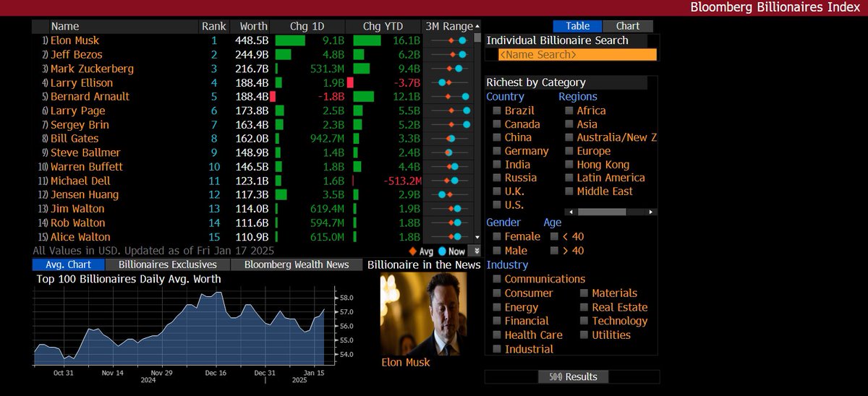Check the under 40 age box
The image size is (868, 396).
point(555,236)
